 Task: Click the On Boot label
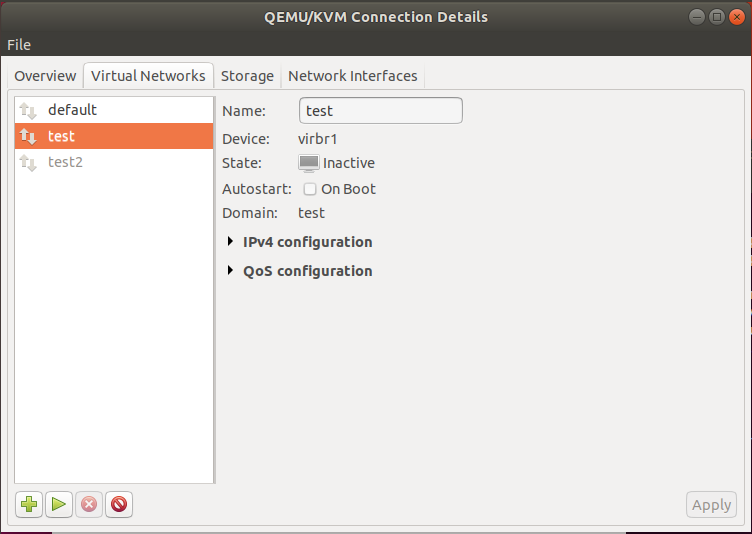[348, 189]
